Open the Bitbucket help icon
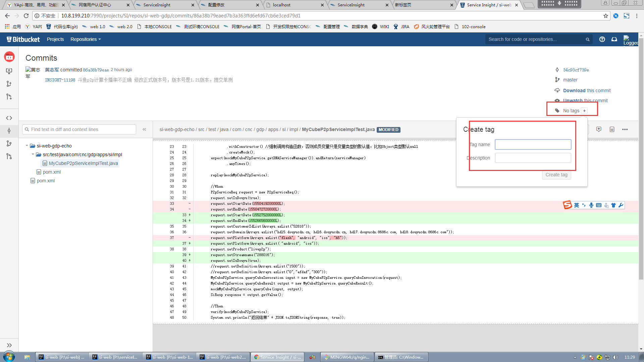The height and width of the screenshot is (362, 644). pos(602,39)
